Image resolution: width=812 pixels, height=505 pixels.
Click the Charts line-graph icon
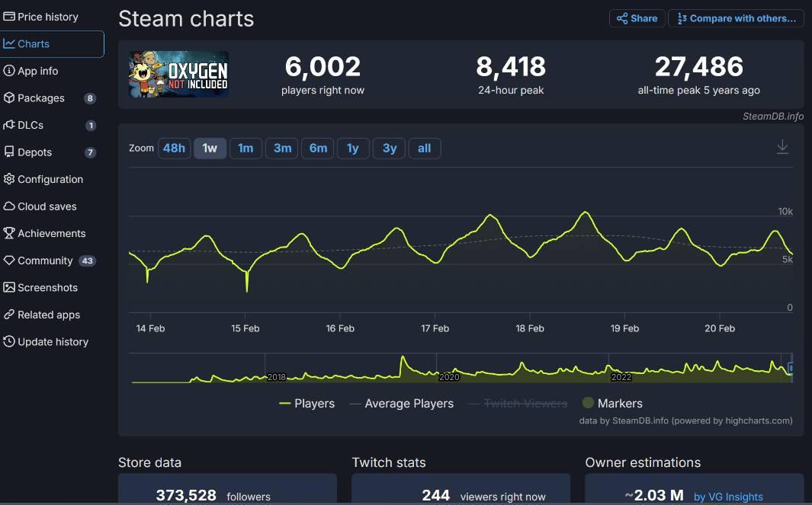9,43
